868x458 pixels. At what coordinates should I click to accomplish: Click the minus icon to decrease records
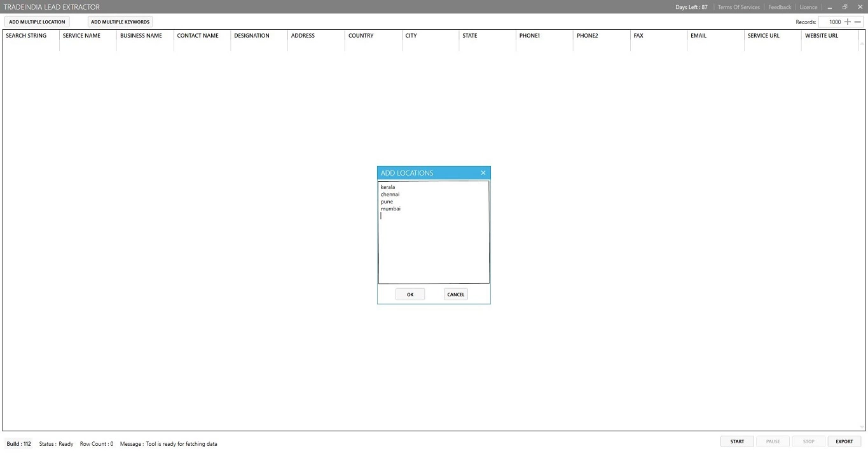pyautogui.click(x=857, y=22)
